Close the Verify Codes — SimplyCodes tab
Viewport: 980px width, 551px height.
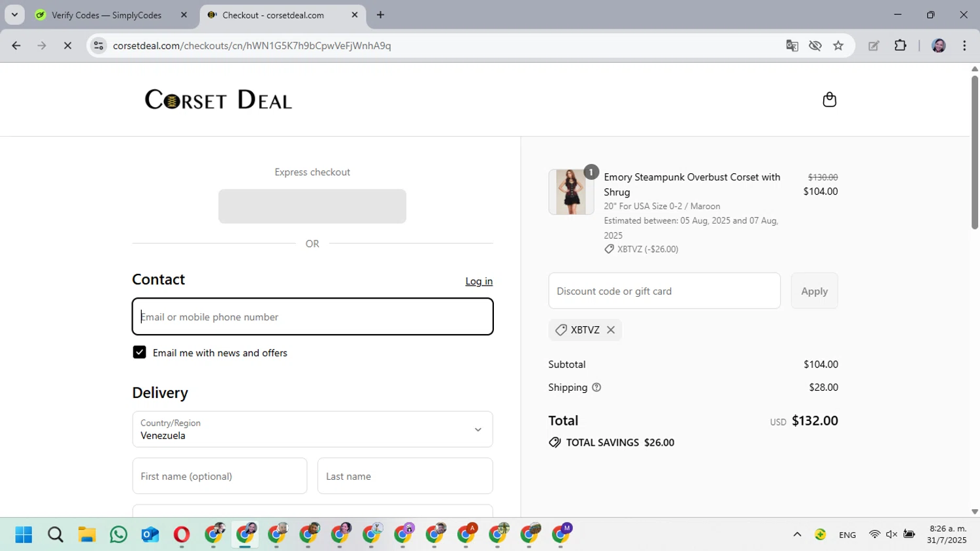coord(184,15)
